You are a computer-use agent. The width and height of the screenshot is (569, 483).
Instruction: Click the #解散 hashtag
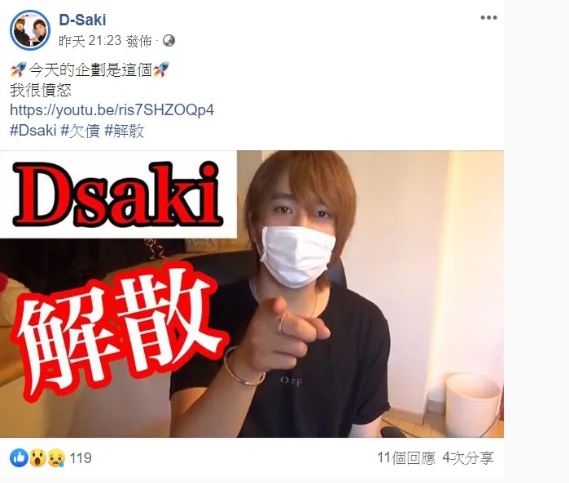pos(124,131)
